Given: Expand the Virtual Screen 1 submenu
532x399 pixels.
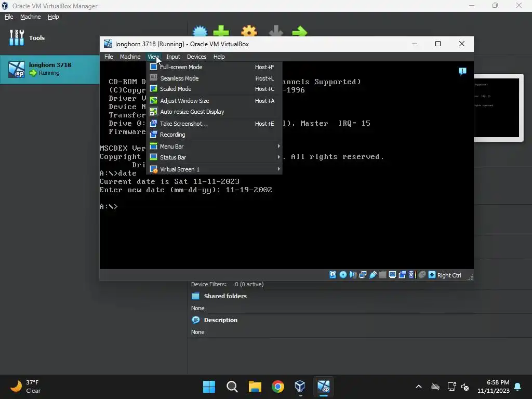Looking at the screenshot, I should tap(215, 169).
